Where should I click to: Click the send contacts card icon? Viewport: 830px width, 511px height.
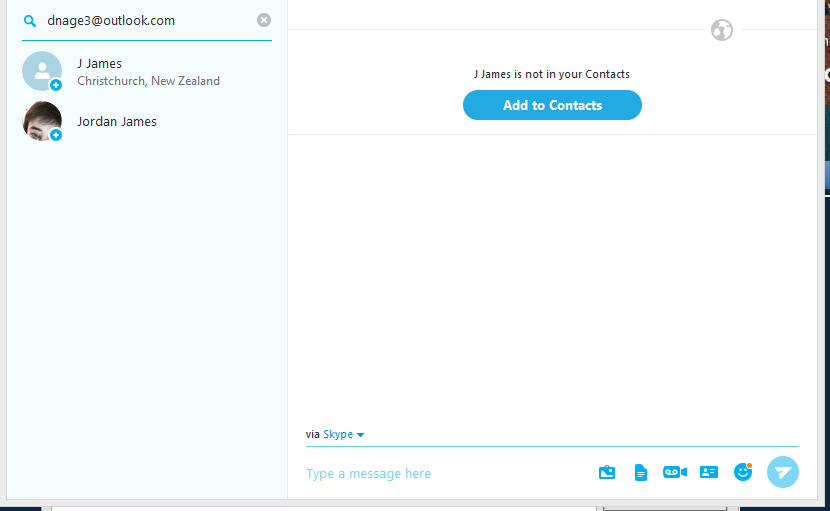click(x=709, y=472)
